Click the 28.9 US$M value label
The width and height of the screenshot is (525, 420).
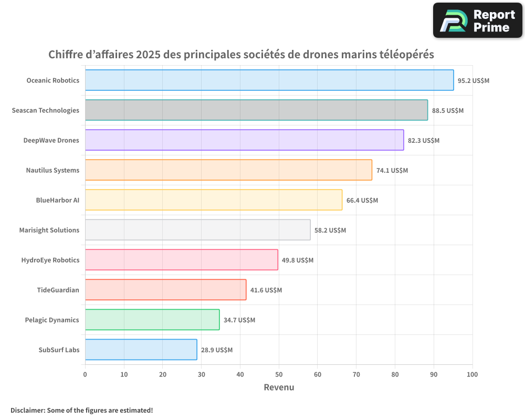coord(217,350)
